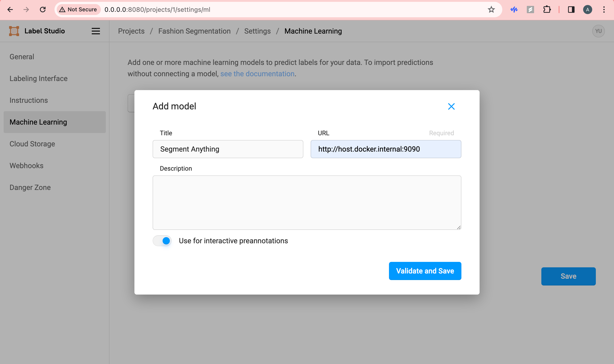Screen dimensions: 614x364
Task: Click the Description text area
Action: (307, 202)
